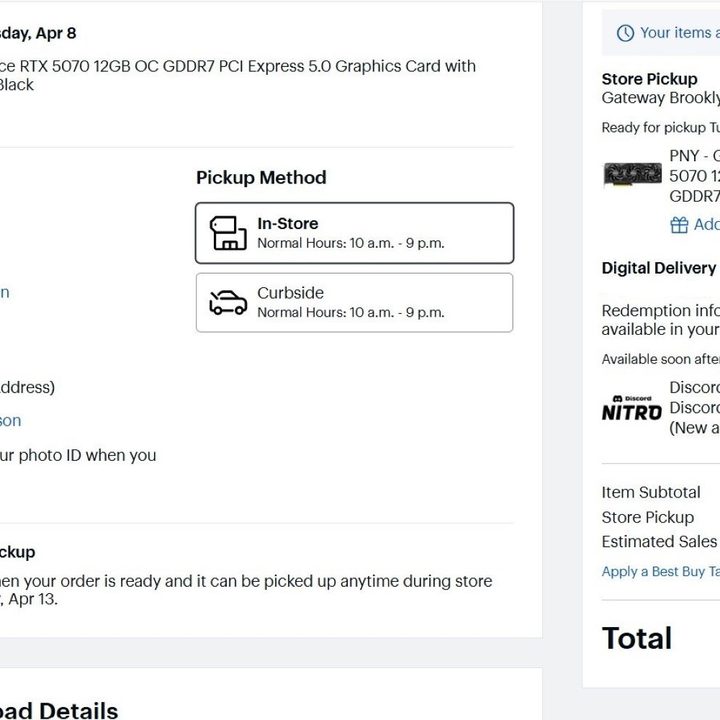
Task: Click the car icon for Curbside pickup
Action: (228, 303)
